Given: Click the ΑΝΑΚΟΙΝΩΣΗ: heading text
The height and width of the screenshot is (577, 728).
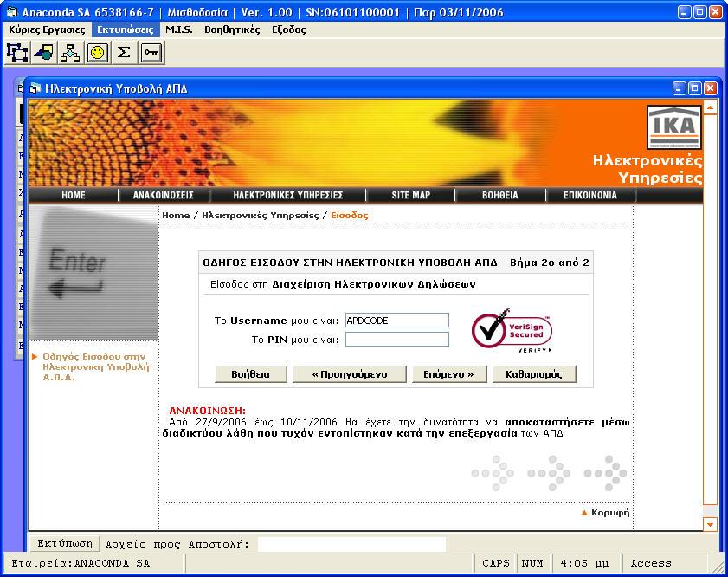Looking at the screenshot, I should point(207,411).
